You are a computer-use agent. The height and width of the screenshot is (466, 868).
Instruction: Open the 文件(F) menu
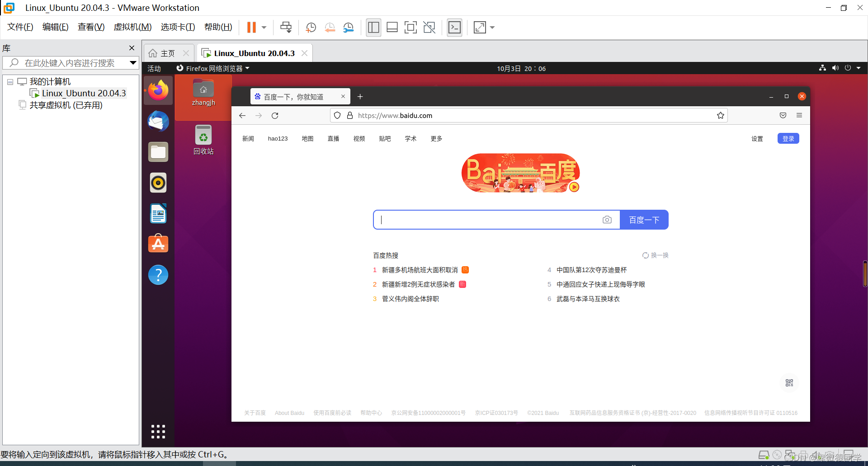[20, 27]
